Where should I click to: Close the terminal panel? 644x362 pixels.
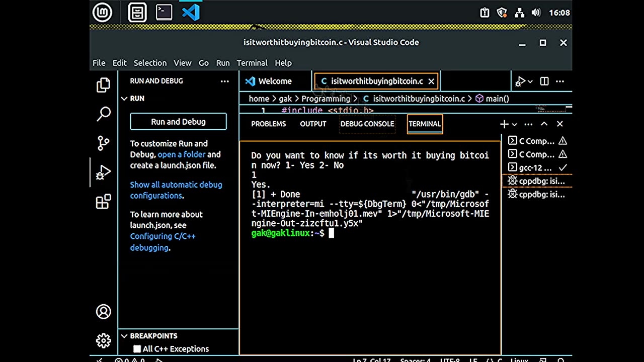click(560, 124)
